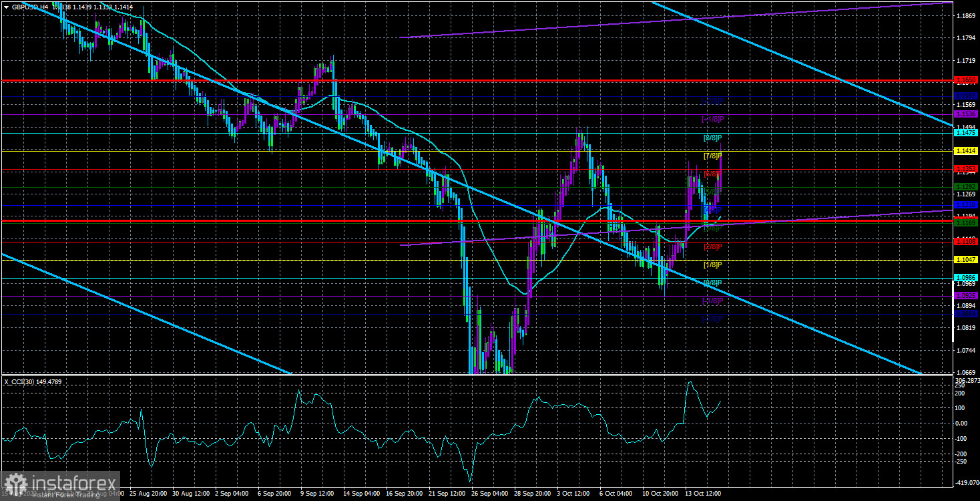Screen dimensions: 980x501
Task: Click the GBPUSD H4 chart title text
Action: [x=31, y=7]
